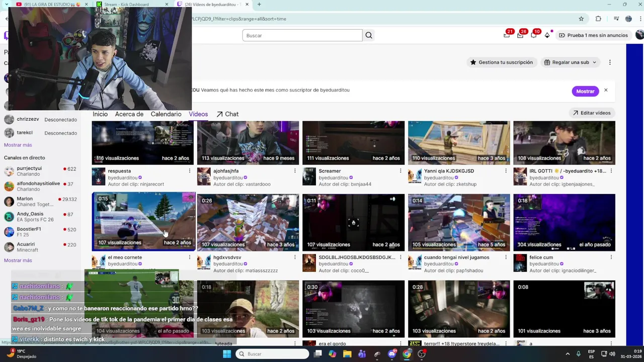Open options for el meo cornete clip

click(x=190, y=257)
